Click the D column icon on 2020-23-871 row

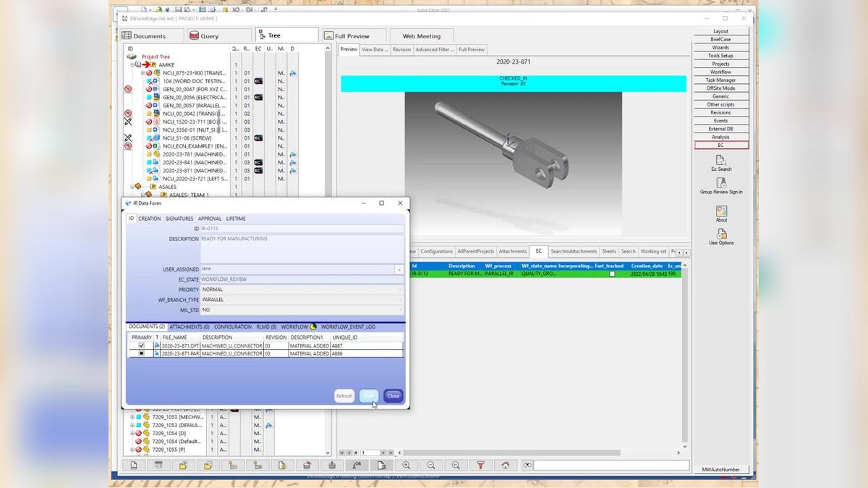point(292,170)
